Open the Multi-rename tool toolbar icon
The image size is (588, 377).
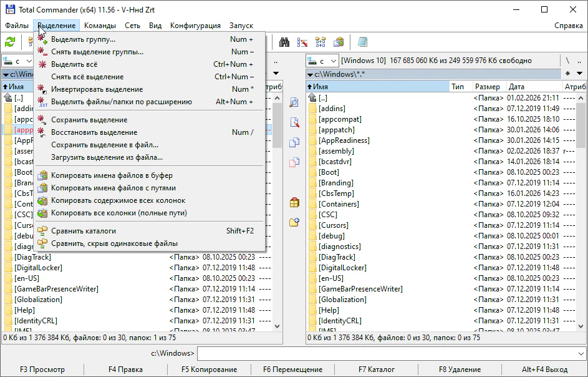(x=321, y=42)
